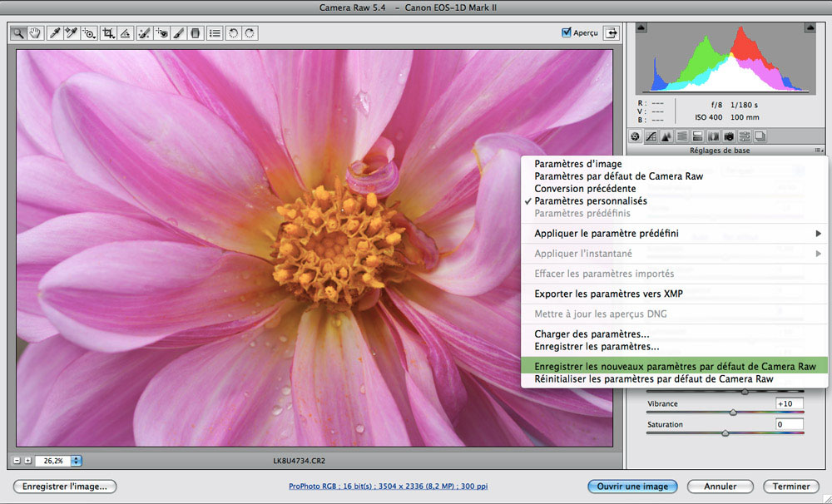Rotate image 90° counterclockwise

[x=233, y=33]
